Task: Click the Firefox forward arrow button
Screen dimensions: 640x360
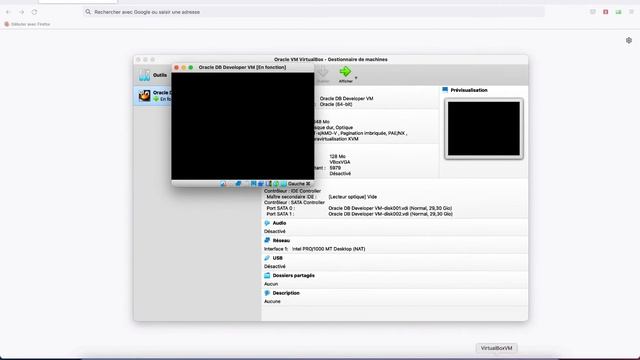Action: [x=21, y=12]
